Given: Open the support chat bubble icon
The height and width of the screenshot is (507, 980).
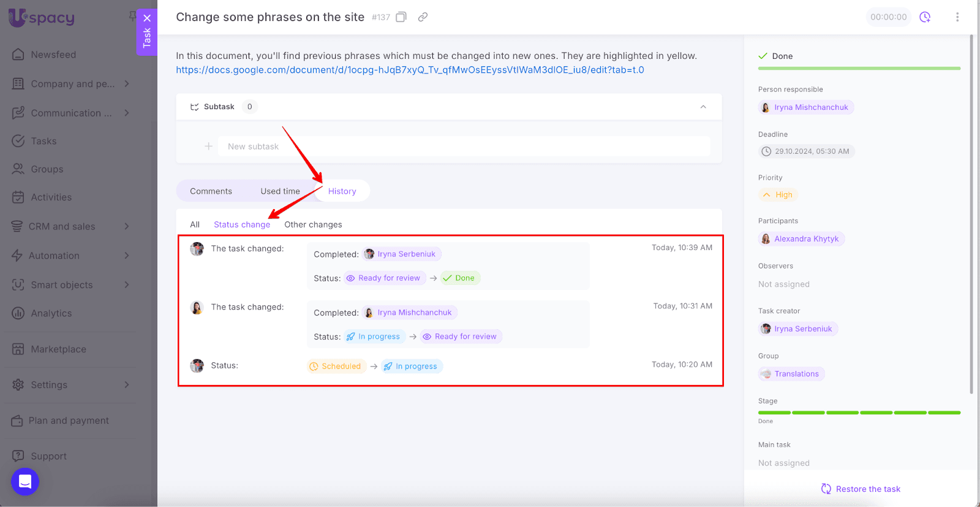Looking at the screenshot, I should point(25,481).
